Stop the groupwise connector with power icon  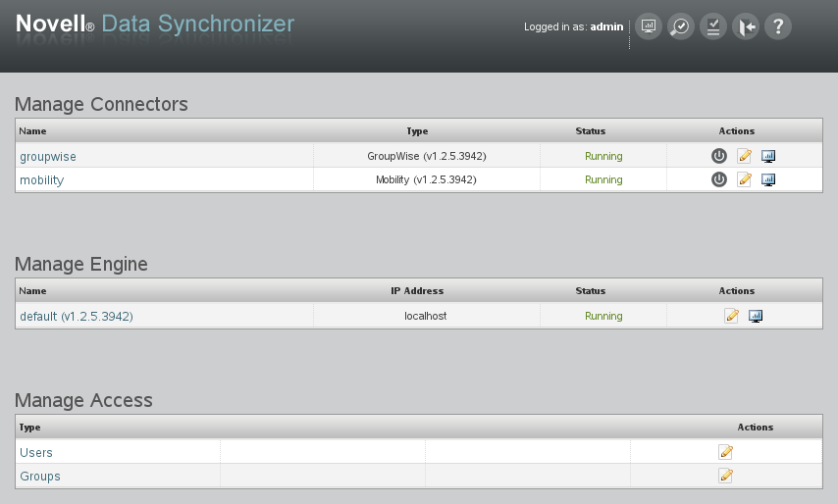[718, 156]
